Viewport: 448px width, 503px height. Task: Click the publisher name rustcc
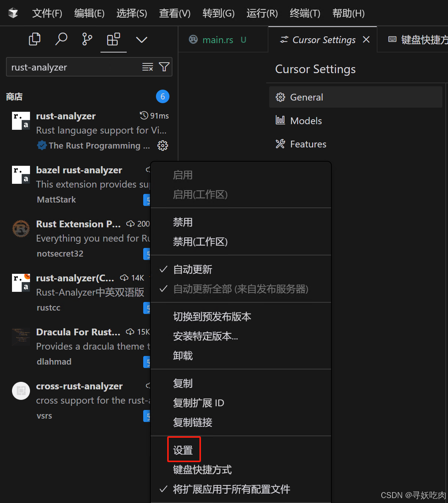tap(48, 308)
